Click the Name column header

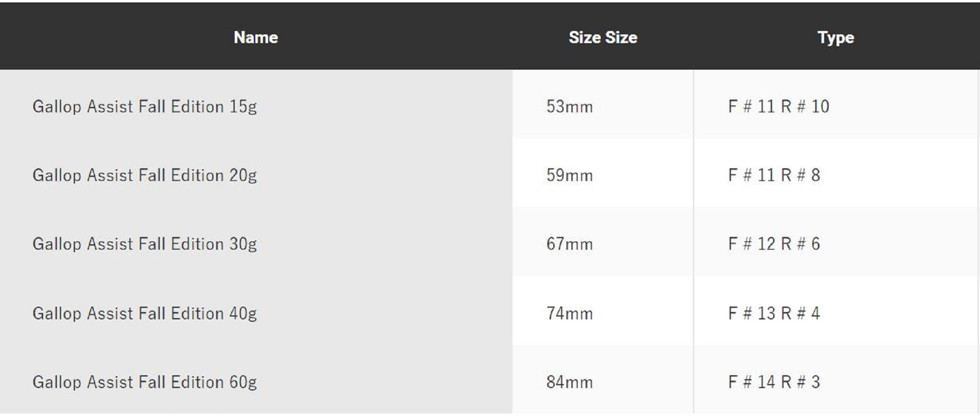pos(256,37)
